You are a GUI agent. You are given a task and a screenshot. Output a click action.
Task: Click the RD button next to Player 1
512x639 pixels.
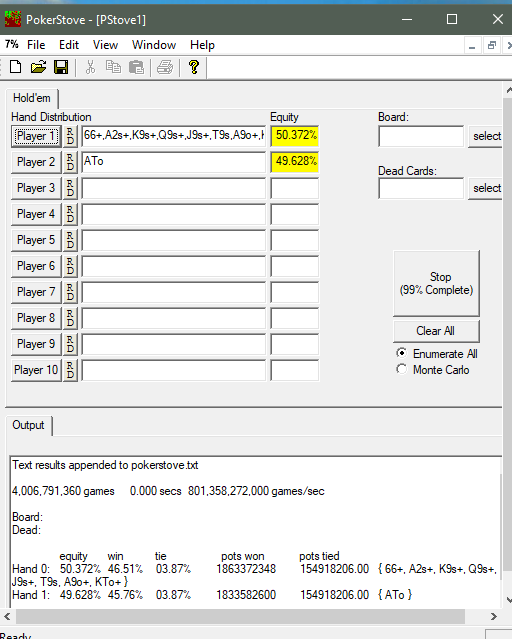(x=70, y=136)
